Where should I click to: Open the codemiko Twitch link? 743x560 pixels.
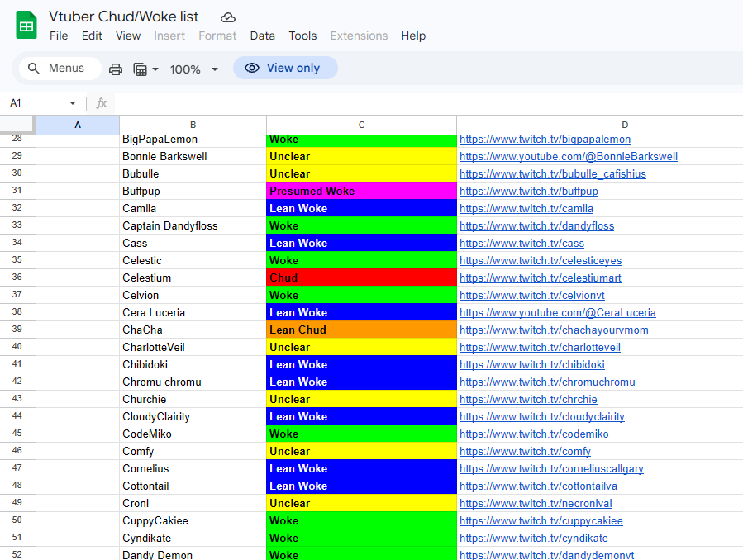(x=534, y=434)
